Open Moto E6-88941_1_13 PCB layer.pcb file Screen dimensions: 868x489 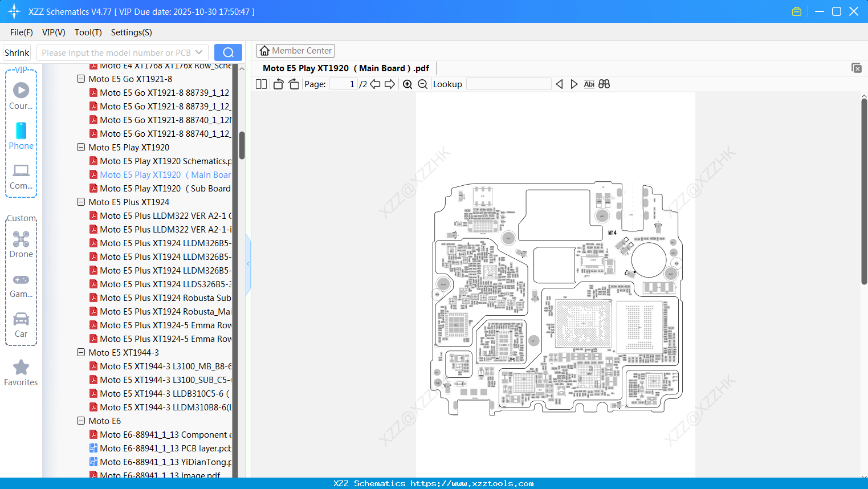(160, 449)
